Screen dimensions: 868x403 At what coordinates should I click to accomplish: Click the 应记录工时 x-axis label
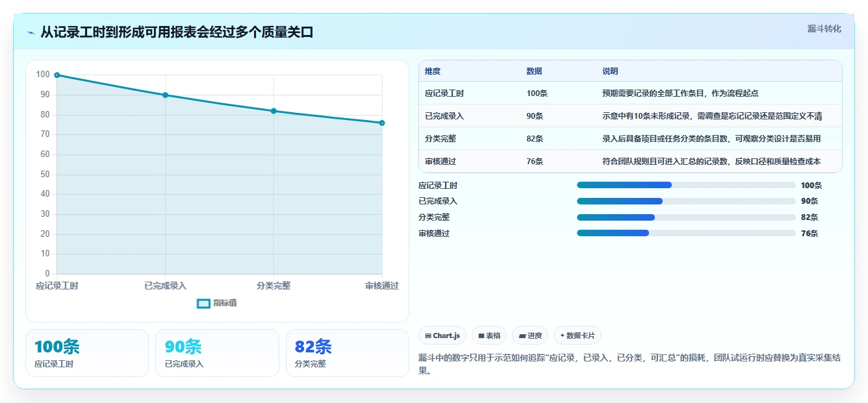click(57, 286)
